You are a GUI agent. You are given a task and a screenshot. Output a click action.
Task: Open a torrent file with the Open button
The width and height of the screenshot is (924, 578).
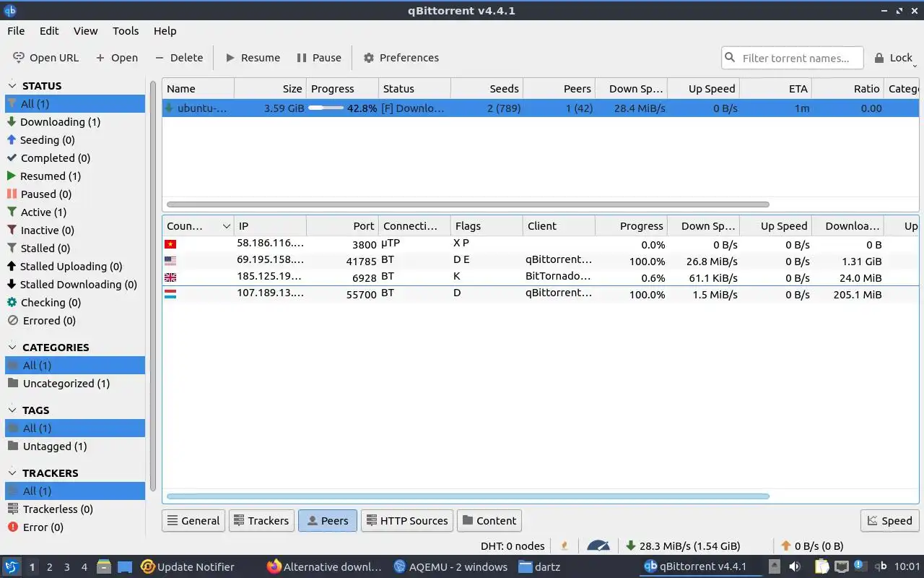[x=116, y=58]
